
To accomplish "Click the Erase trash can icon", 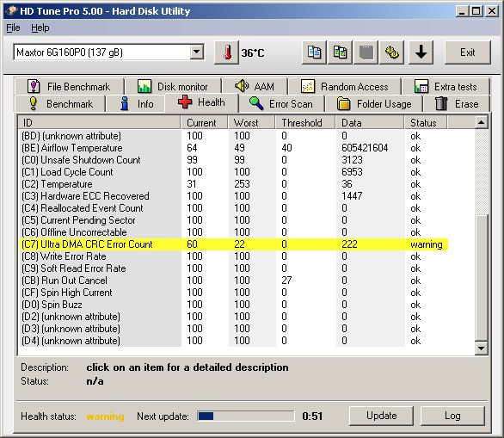I will [441, 103].
